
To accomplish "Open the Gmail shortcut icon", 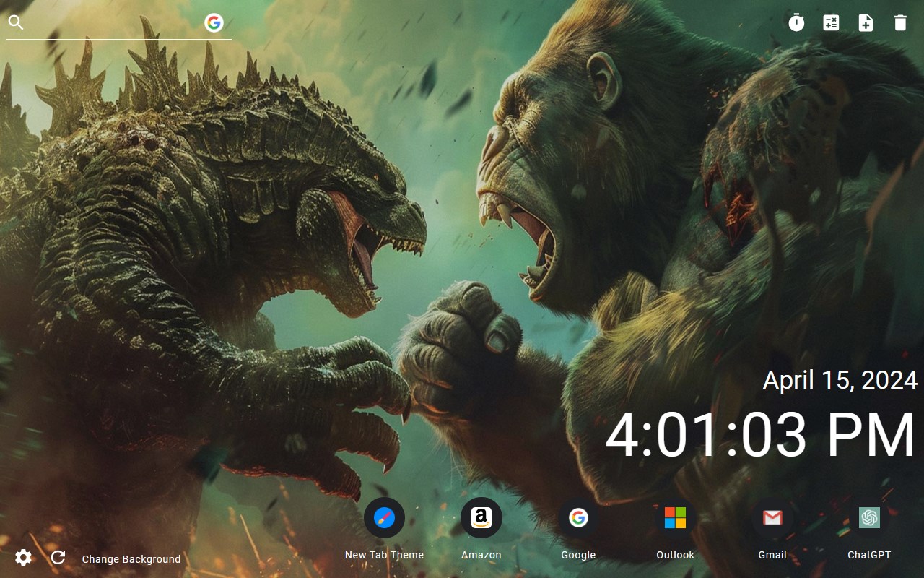I will 772,518.
